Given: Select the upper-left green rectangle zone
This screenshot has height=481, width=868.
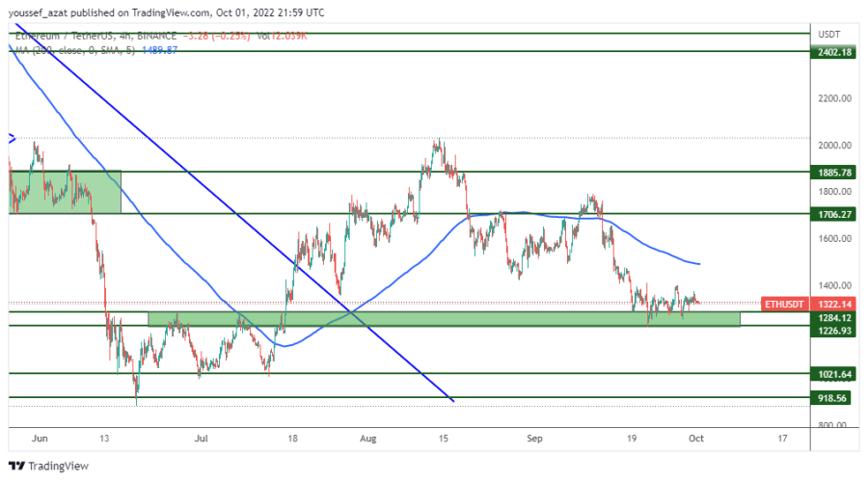Looking at the screenshot, I should (65, 192).
